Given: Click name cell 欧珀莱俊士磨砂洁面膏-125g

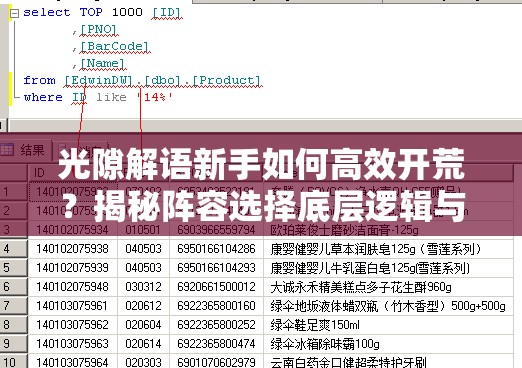Looking at the screenshot, I should click(x=388, y=230).
